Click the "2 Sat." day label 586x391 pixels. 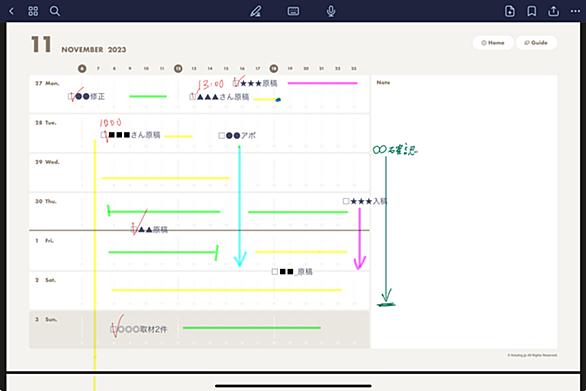pyautogui.click(x=45, y=280)
